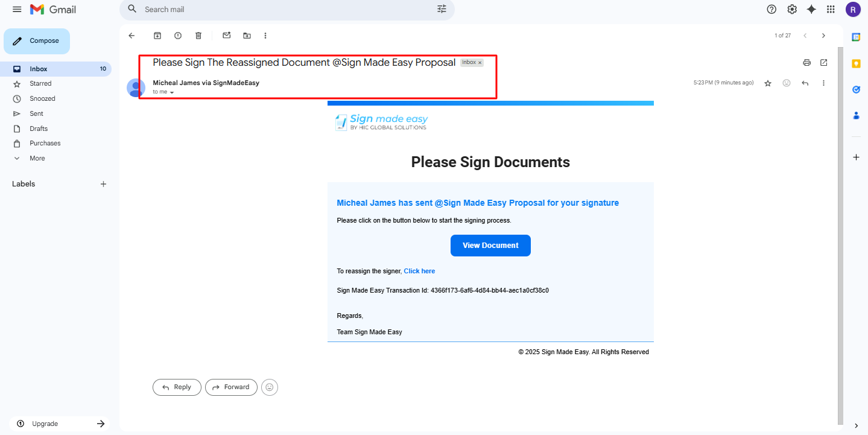Click the sender name Micheal James via SignMadeEasy
The image size is (868, 435).
(206, 83)
